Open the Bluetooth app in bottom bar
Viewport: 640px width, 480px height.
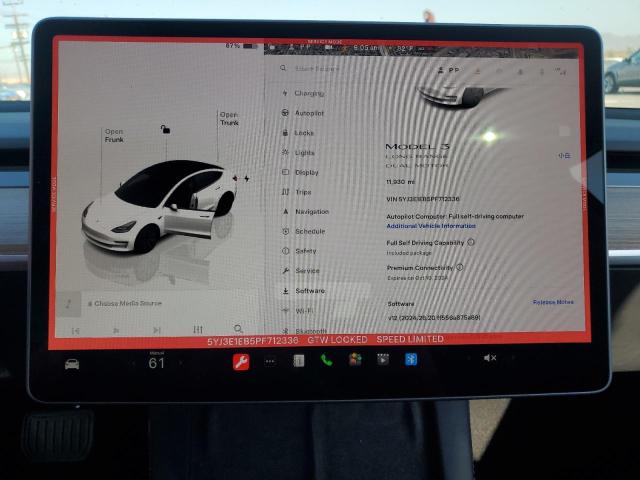411,359
